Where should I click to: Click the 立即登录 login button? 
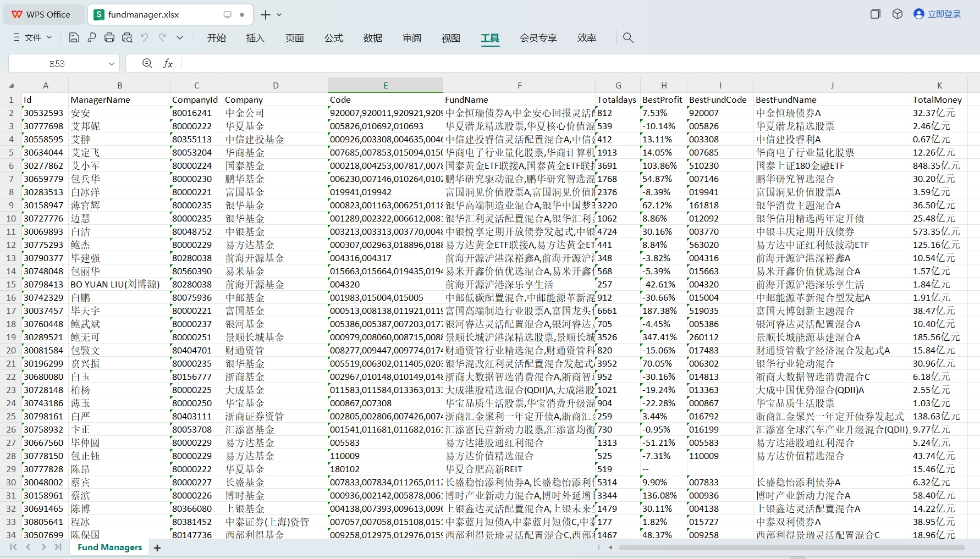[937, 14]
